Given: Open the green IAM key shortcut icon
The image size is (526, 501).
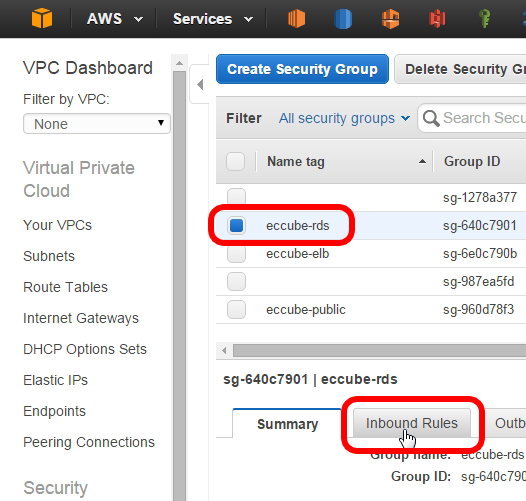Looking at the screenshot, I should click(484, 19).
